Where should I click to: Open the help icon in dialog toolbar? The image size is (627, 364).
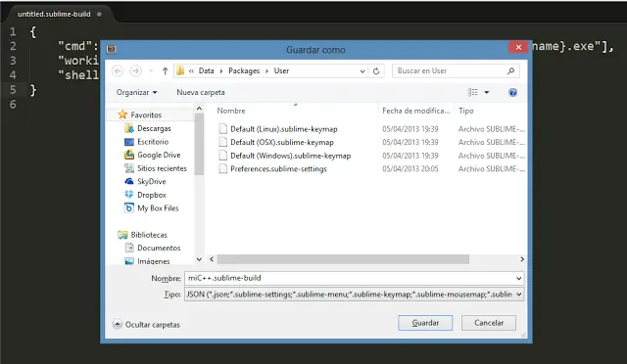pos(512,93)
